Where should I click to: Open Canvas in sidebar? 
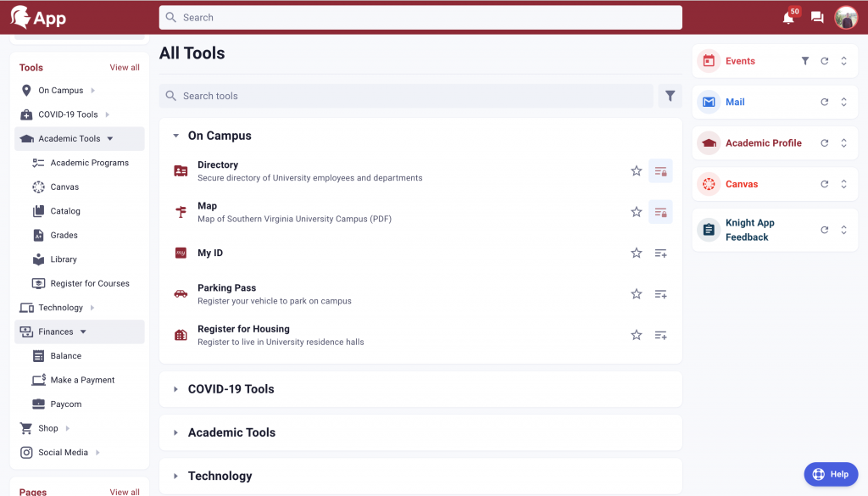(x=56, y=187)
